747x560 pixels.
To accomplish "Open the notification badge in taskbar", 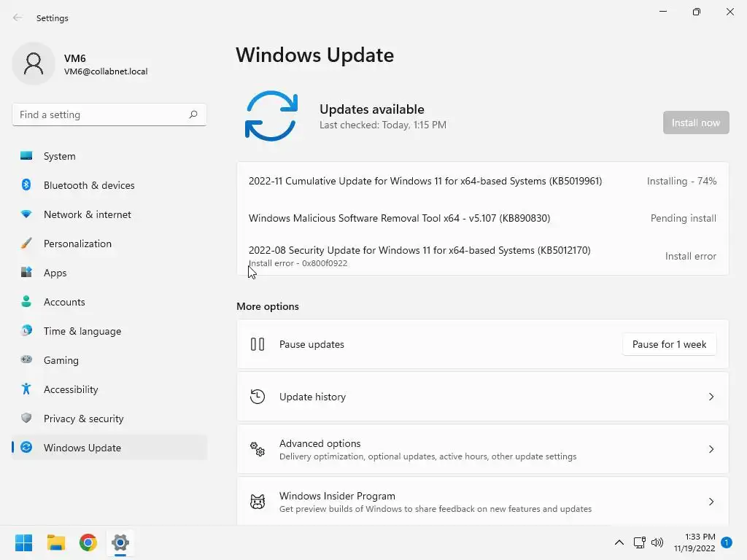I will 727,542.
